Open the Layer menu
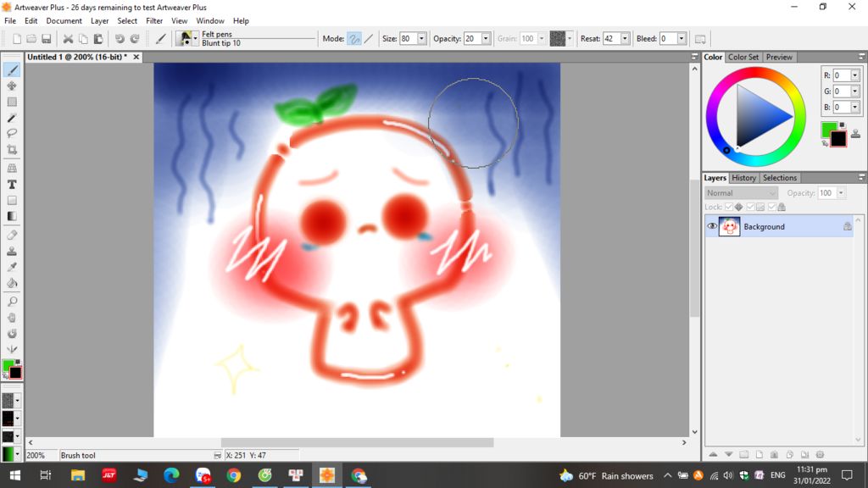The image size is (868, 488). coord(100,20)
